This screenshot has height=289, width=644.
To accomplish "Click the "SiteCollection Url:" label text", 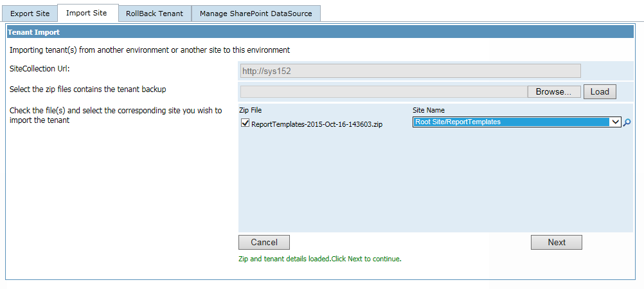I will click(x=40, y=68).
